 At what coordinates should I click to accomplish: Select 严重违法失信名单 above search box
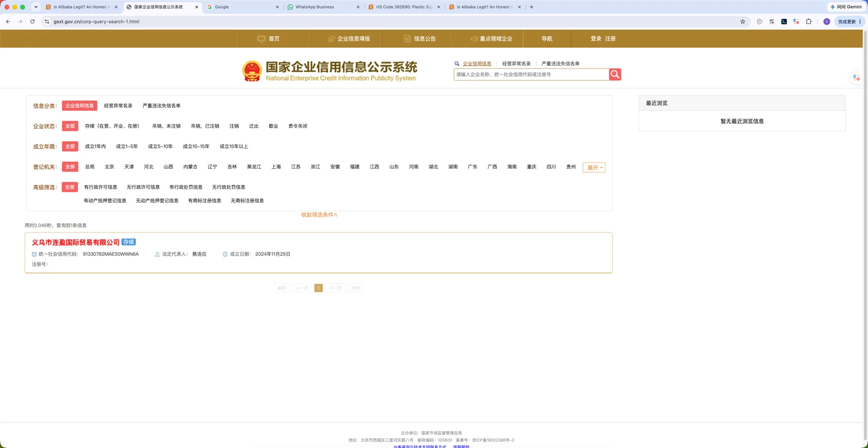560,64
